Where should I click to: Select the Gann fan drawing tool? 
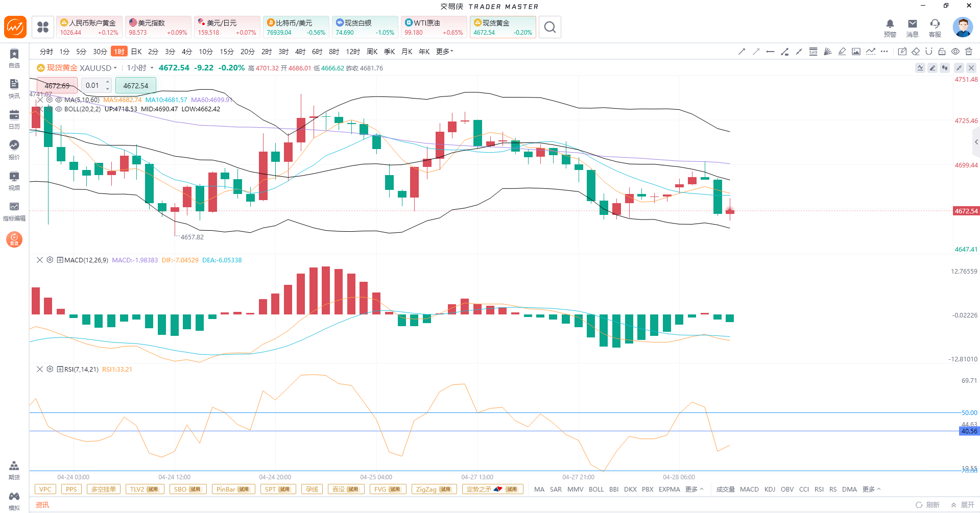pyautogui.click(x=827, y=52)
